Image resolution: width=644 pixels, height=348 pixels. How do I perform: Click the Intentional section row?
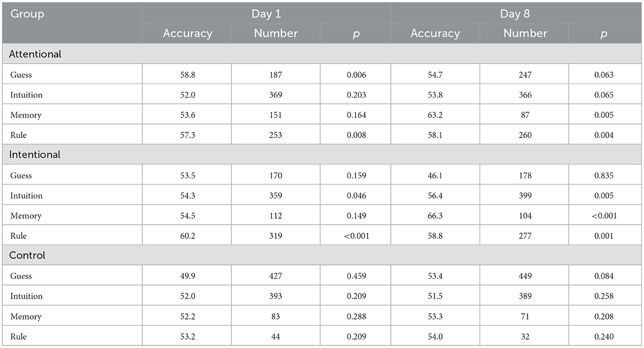[x=322, y=155]
